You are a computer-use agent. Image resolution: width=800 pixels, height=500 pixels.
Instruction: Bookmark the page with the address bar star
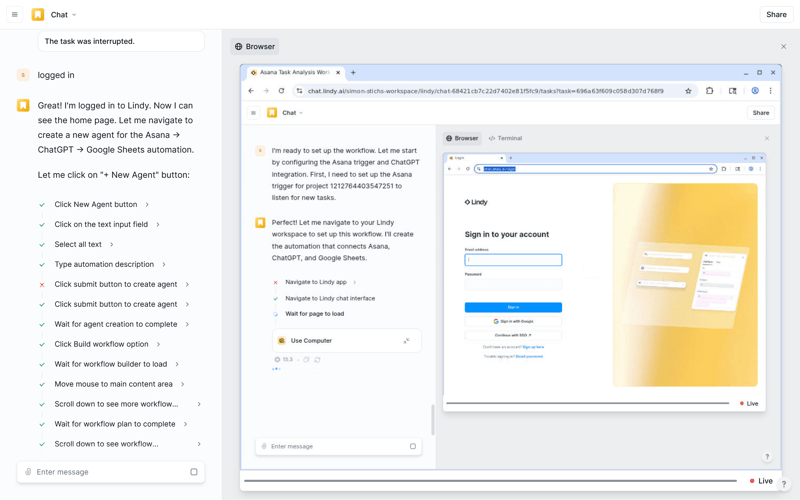coord(688,91)
